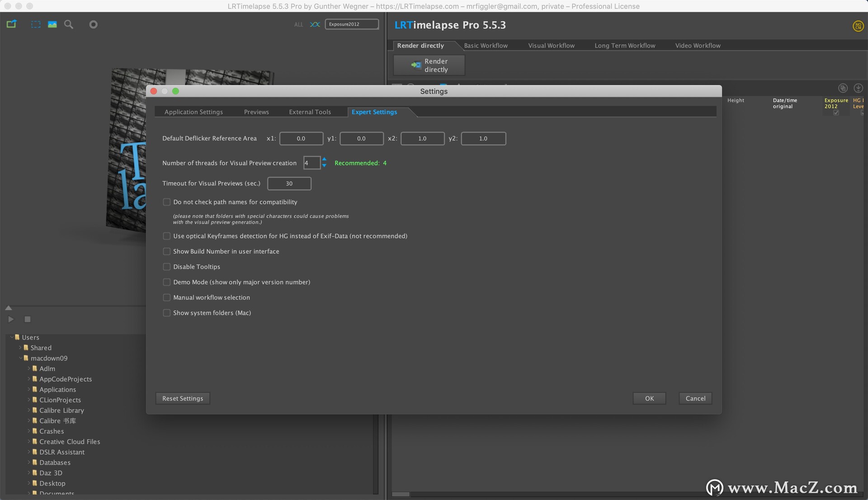The width and height of the screenshot is (868, 500).
Task: Select the dashed rectangle reference area icon
Action: [36, 24]
